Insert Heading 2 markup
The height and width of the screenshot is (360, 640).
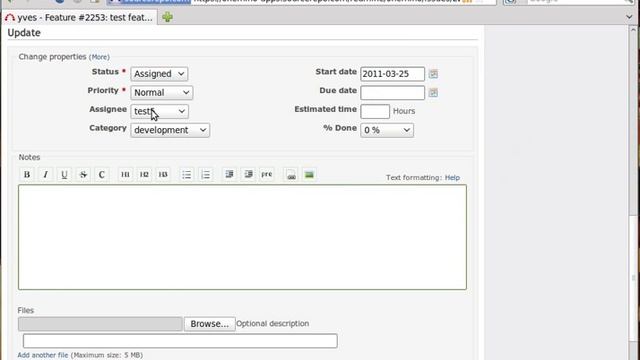pyautogui.click(x=144, y=175)
